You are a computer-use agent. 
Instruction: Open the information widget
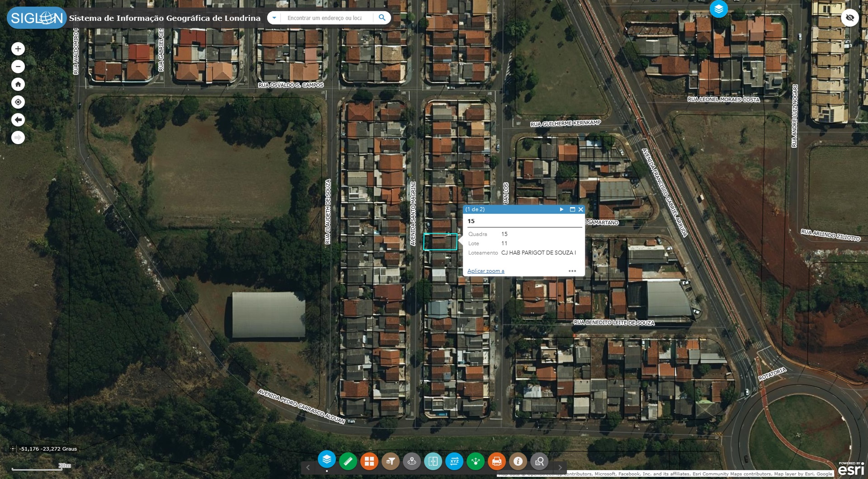point(518,461)
